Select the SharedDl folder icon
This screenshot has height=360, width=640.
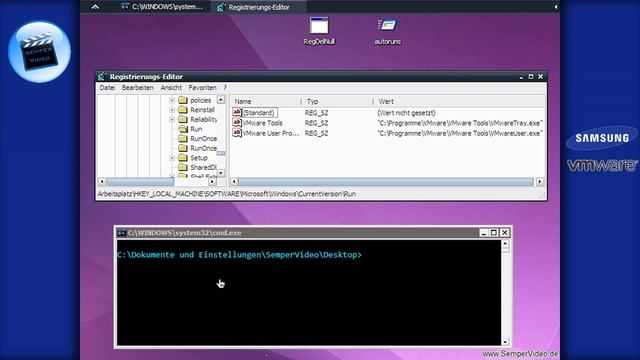[x=183, y=167]
